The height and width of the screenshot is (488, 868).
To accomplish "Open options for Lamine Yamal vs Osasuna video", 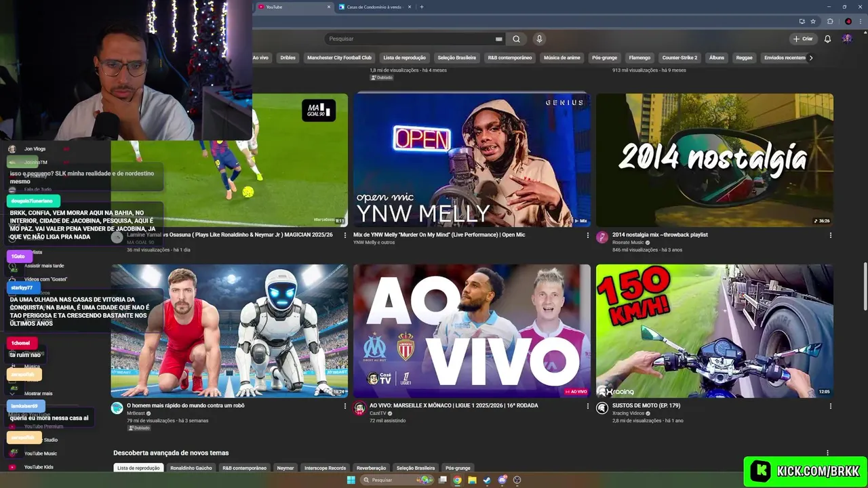I will [344, 235].
